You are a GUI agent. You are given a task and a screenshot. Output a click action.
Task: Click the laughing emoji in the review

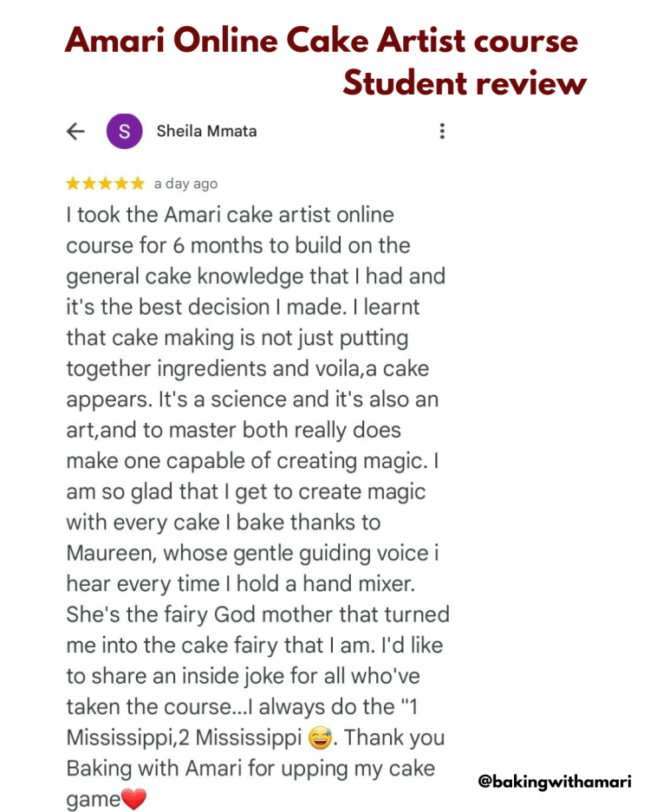pos(320,738)
